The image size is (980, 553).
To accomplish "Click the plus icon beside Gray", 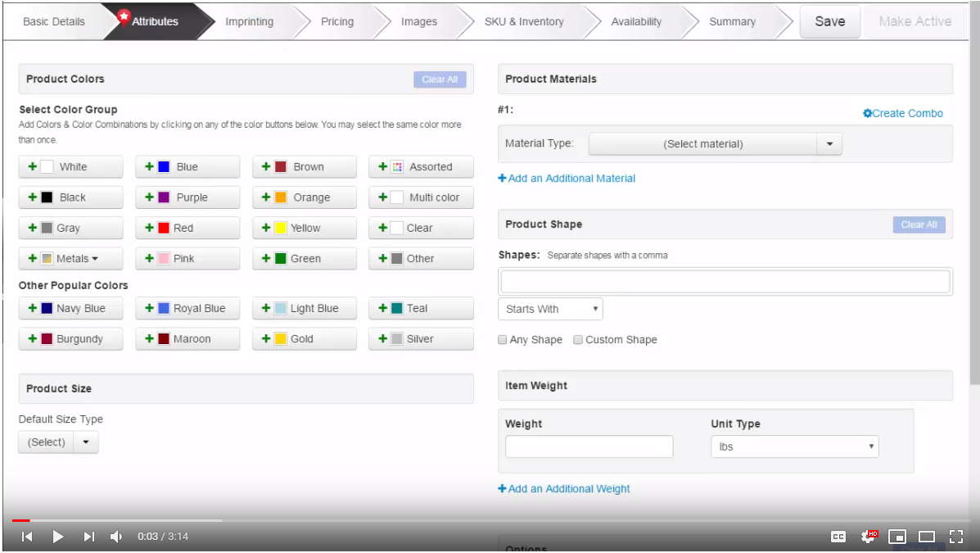I will pos(33,228).
